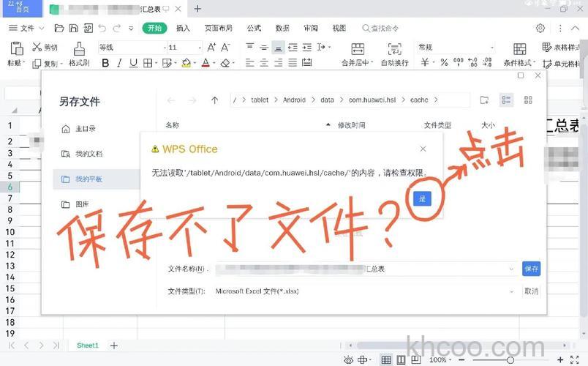The width and height of the screenshot is (588, 366).
Task: Increase font size with A+ icon
Action: click(211, 47)
